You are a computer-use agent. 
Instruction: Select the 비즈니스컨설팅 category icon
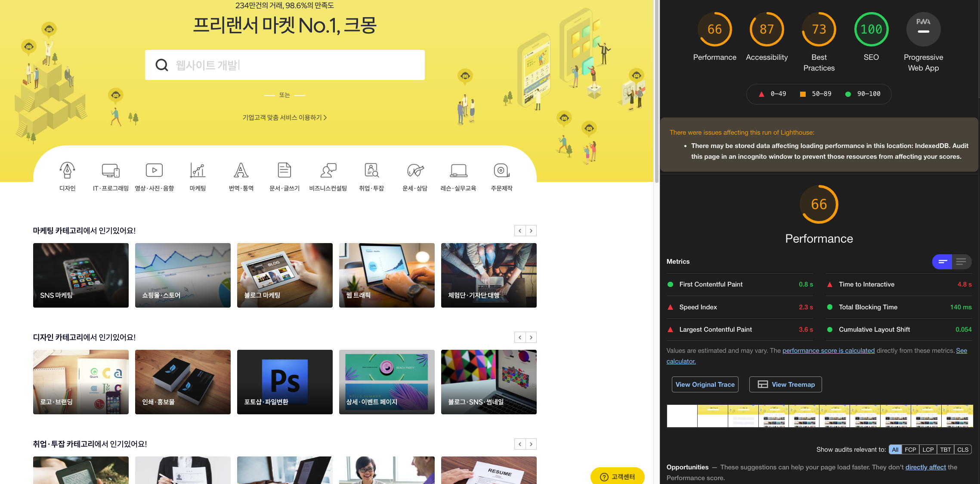pos(328,170)
